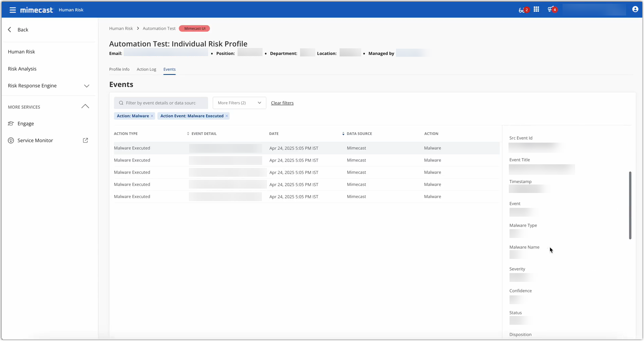Expand Risk Response Engine menu
The height and width of the screenshot is (341, 644).
tap(86, 86)
